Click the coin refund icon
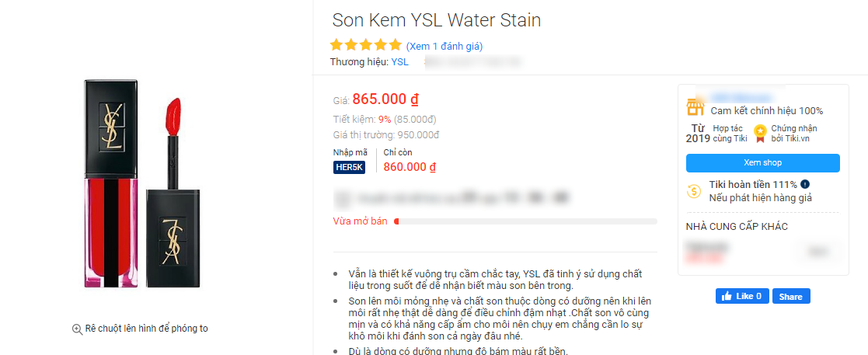 tap(695, 190)
